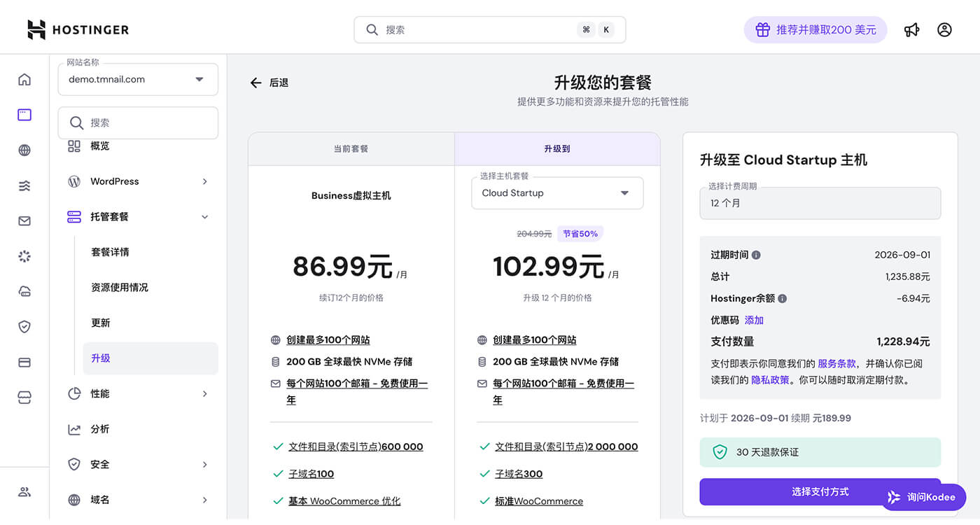Click the 概览 grid icon
Screen dimensions: 980x525
74,146
